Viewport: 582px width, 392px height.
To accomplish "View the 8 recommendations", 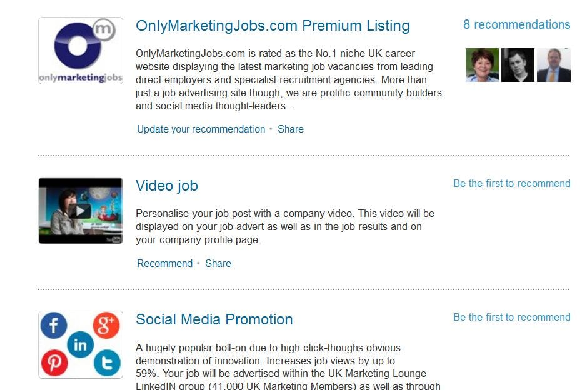I will 516,25.
